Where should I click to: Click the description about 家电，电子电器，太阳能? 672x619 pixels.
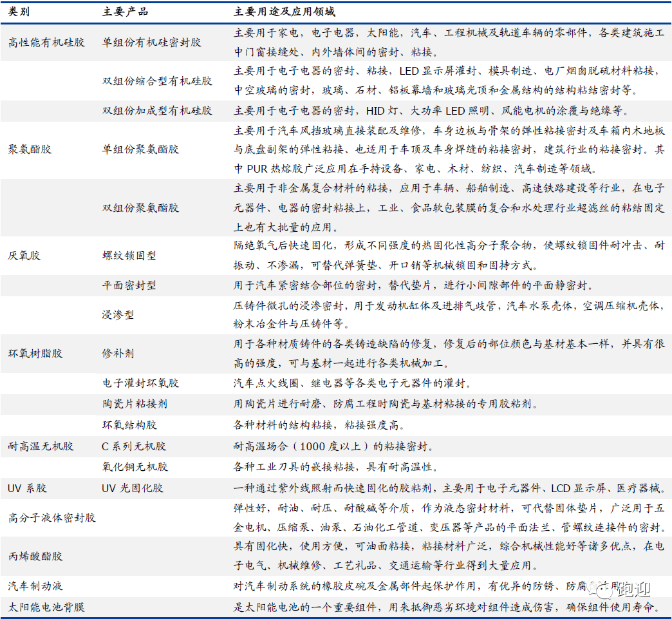click(x=449, y=43)
